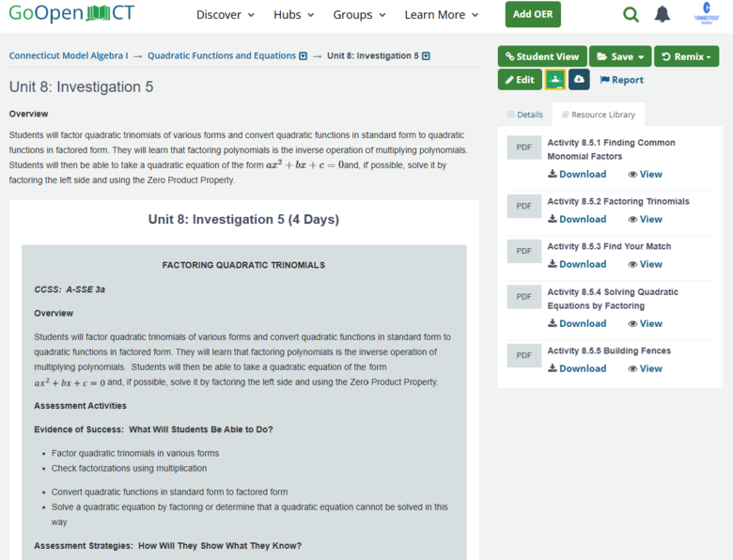The image size is (733, 560).
Task: Click the Student View button
Action: (x=541, y=56)
